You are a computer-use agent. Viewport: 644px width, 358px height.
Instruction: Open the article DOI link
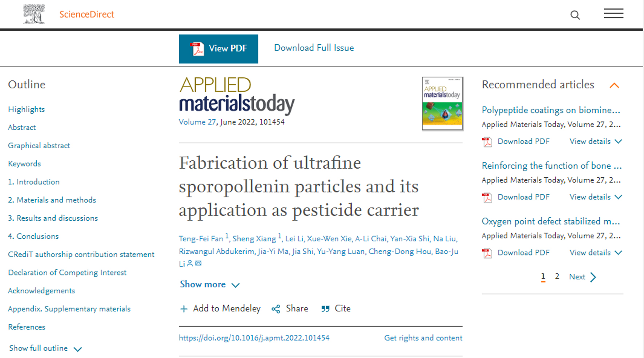pyautogui.click(x=254, y=338)
